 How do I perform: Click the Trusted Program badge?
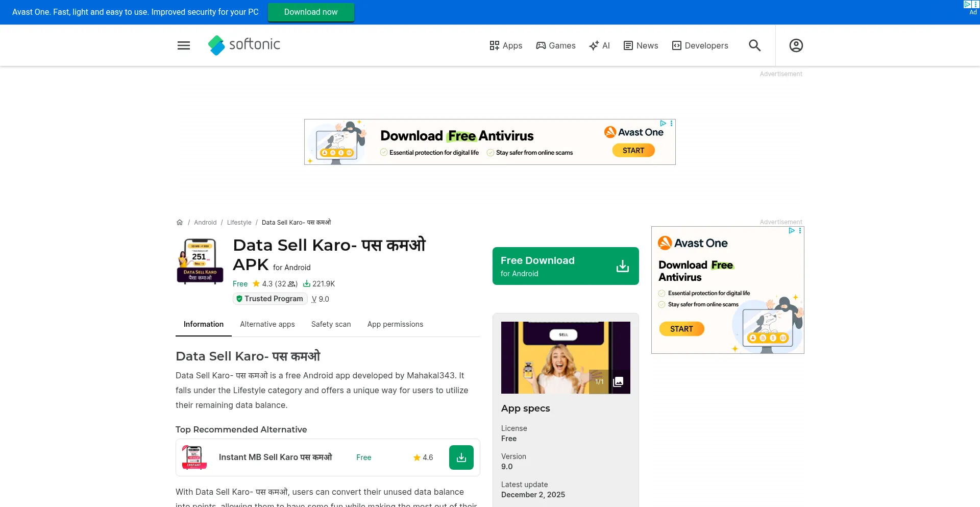pyautogui.click(x=270, y=299)
